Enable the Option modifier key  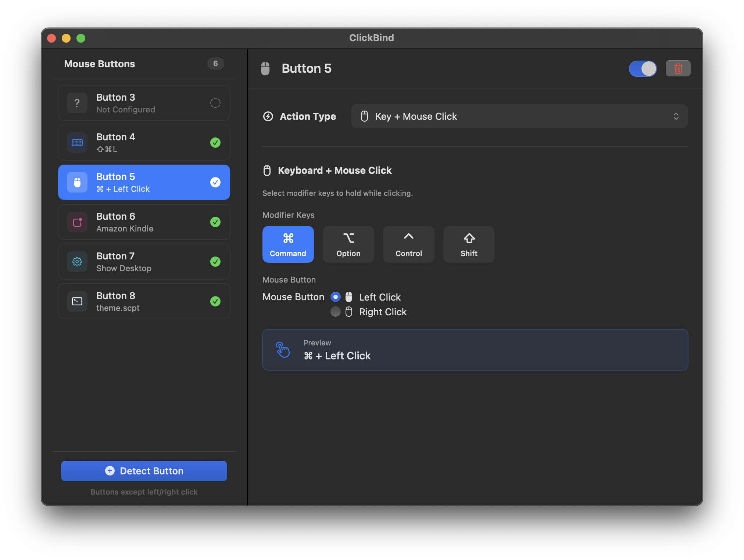coord(348,244)
